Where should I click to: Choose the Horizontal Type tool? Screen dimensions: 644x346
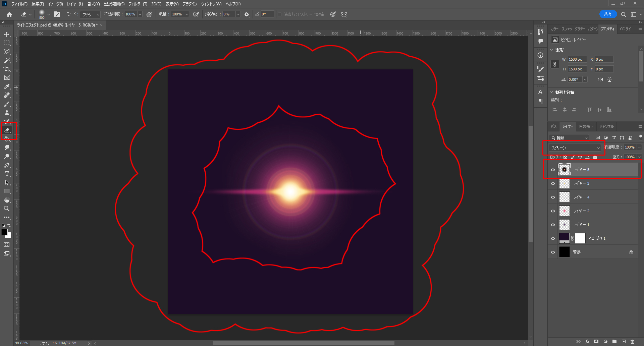(7, 174)
